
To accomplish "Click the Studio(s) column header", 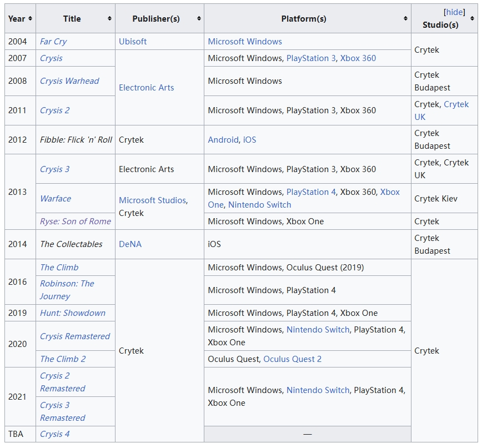I will (444, 18).
